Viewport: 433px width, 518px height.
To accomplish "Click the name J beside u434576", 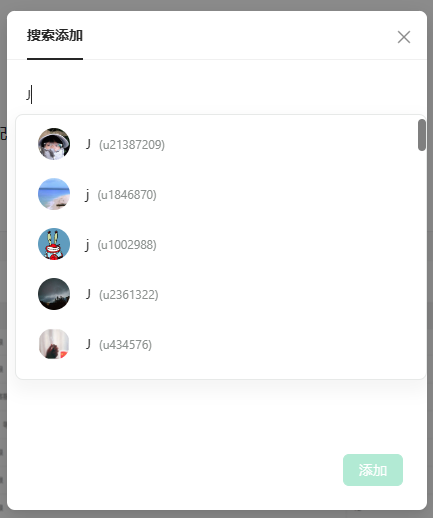I will pos(88,344).
